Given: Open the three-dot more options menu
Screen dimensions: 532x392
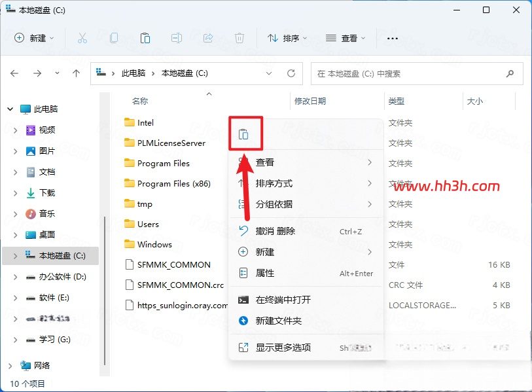Looking at the screenshot, I should pos(392,39).
